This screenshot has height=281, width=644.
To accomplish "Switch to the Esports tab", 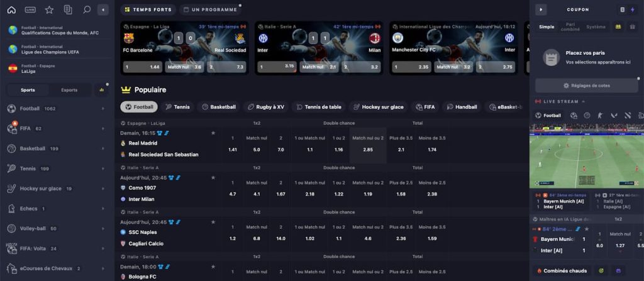I will click(69, 90).
